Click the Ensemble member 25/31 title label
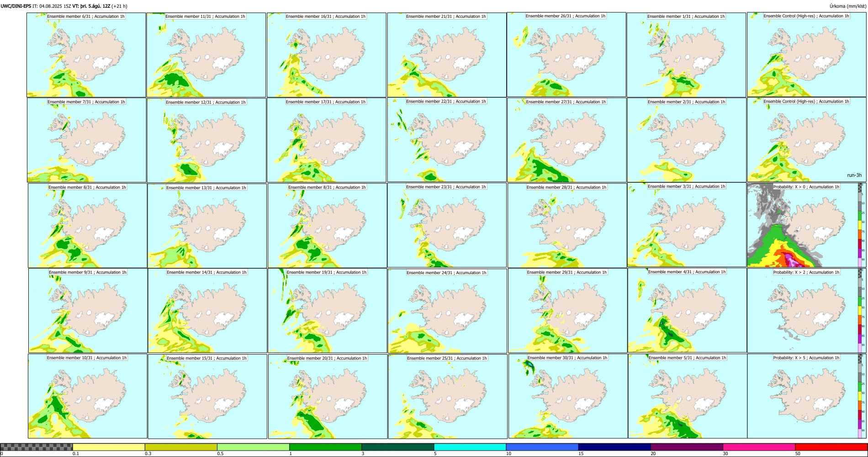Viewport: 868px width, 457px height. coord(447,358)
